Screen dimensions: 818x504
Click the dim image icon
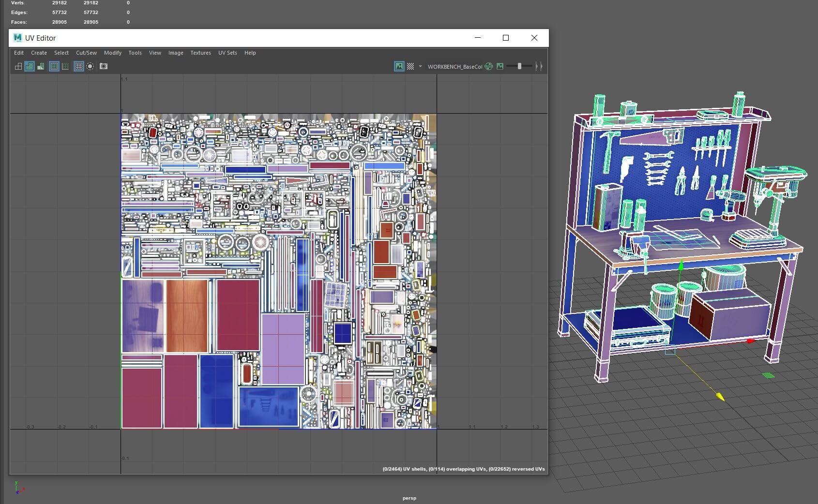click(500, 66)
